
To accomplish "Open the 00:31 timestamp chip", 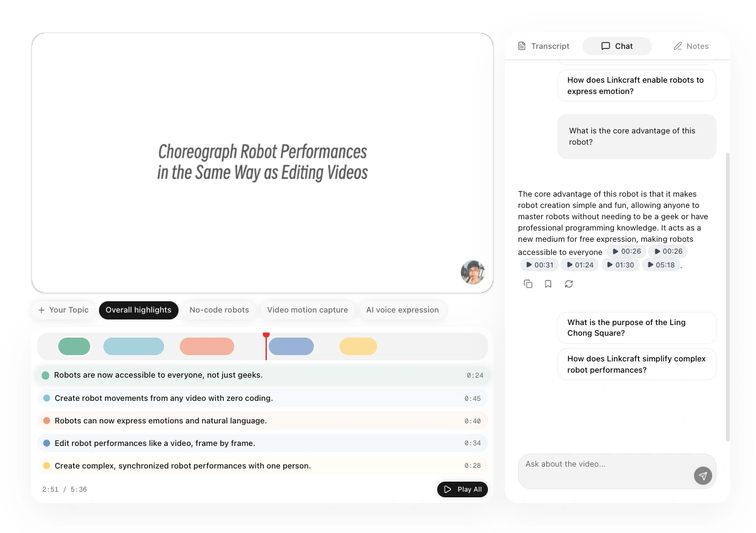I will [539, 265].
